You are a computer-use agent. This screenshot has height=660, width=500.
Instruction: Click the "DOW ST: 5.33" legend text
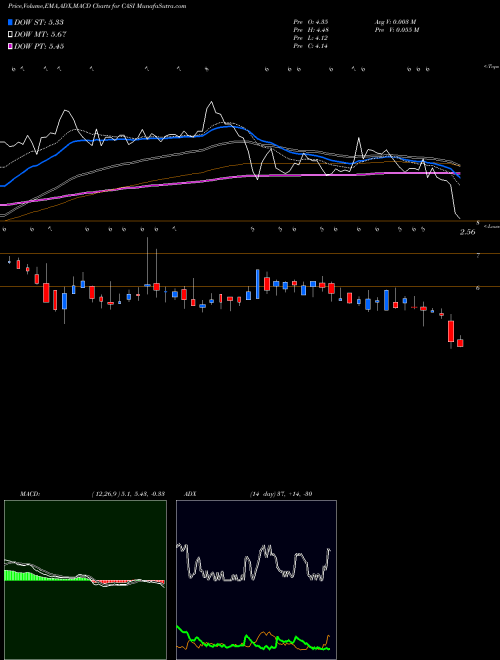click(x=39, y=22)
